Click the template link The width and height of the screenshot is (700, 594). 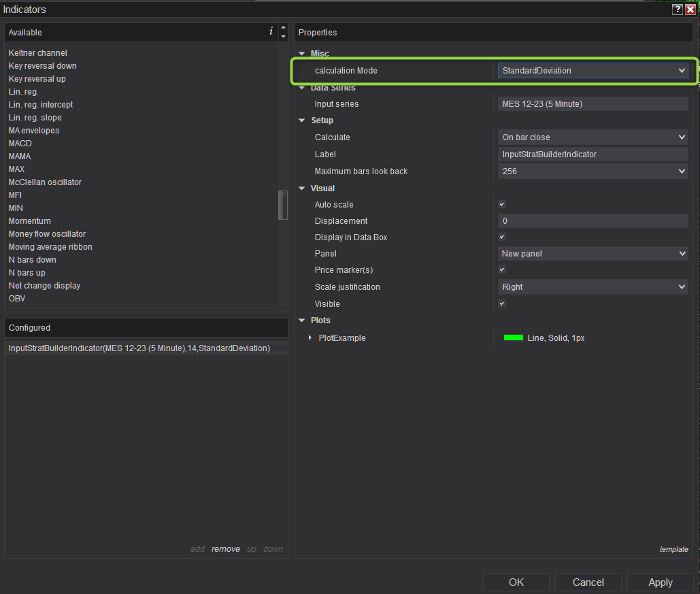(673, 549)
